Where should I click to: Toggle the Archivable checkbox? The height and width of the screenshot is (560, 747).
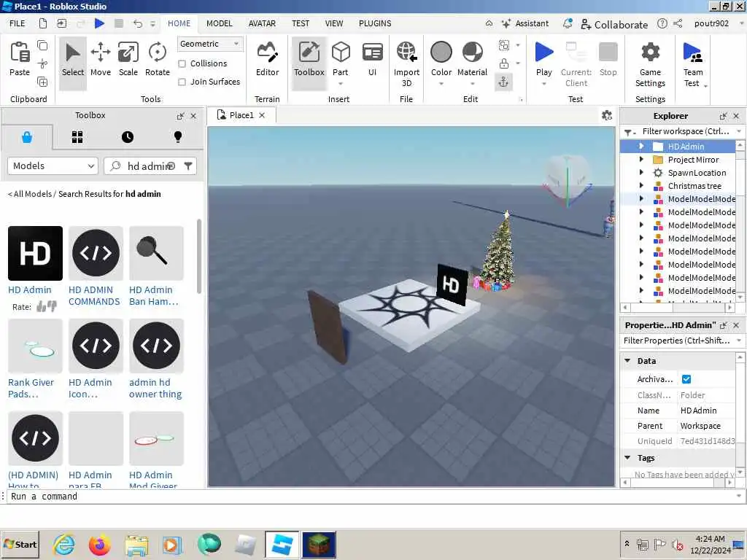(x=686, y=379)
